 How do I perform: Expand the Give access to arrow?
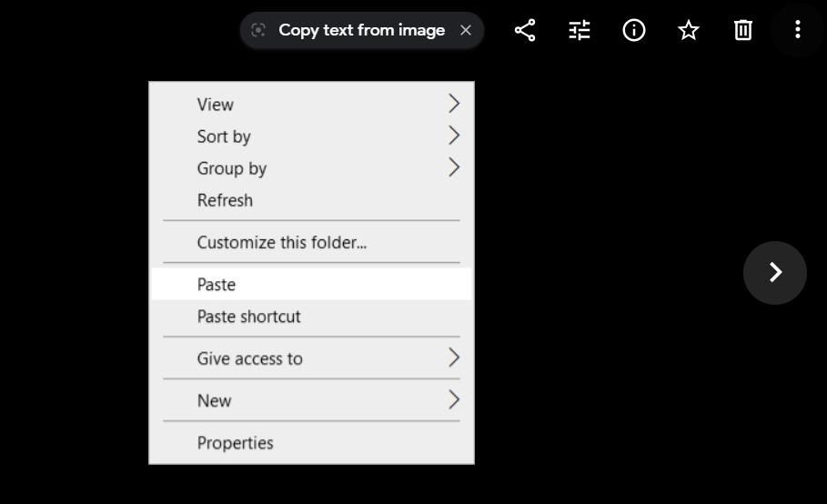pos(454,358)
